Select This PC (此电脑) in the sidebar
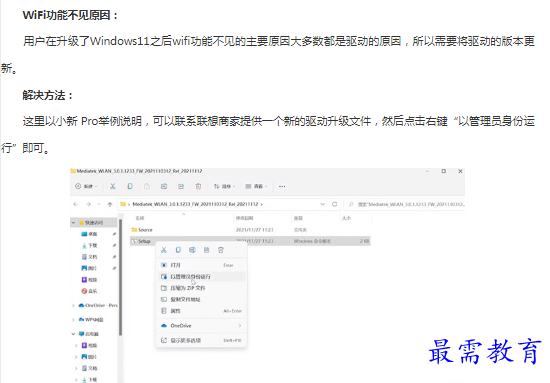Image resolution: width=550 pixels, height=383 pixels. [88, 334]
